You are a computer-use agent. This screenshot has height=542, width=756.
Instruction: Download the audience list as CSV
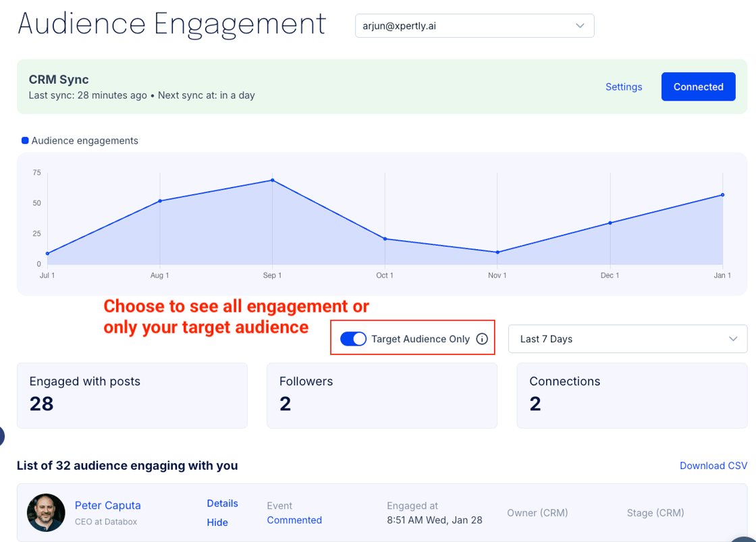click(713, 466)
